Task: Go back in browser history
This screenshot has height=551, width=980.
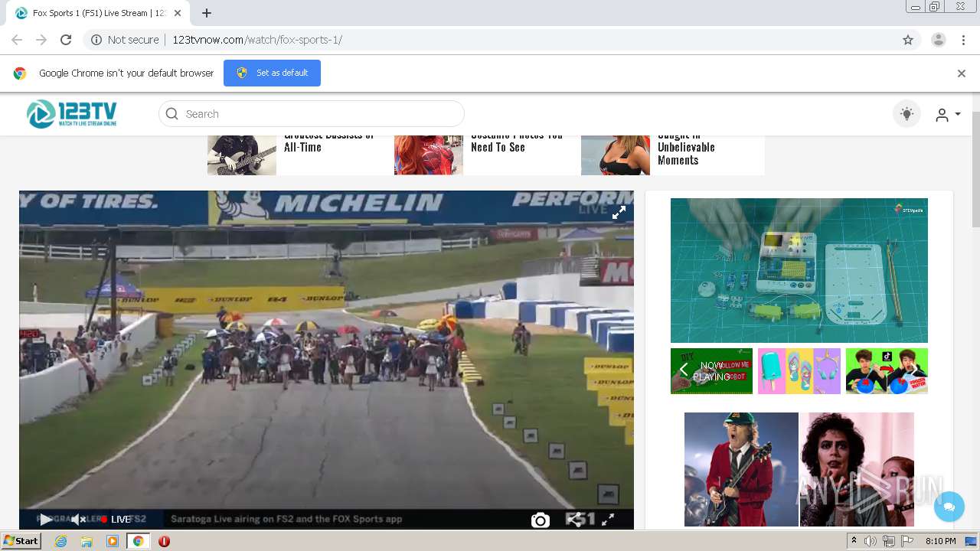Action: coord(17,40)
